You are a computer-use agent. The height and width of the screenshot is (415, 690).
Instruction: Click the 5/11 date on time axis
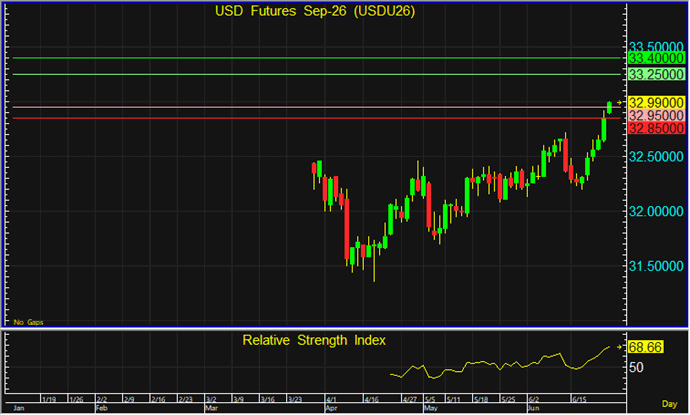(x=453, y=400)
